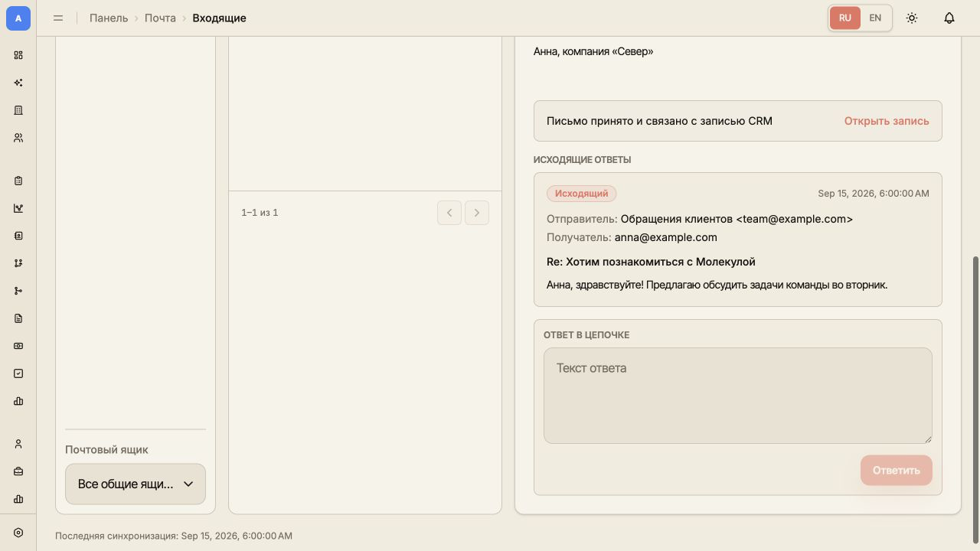Screen dimensions: 980x551
Task: Select the "Входящие" breadcrumb
Action: pyautogui.click(x=219, y=18)
